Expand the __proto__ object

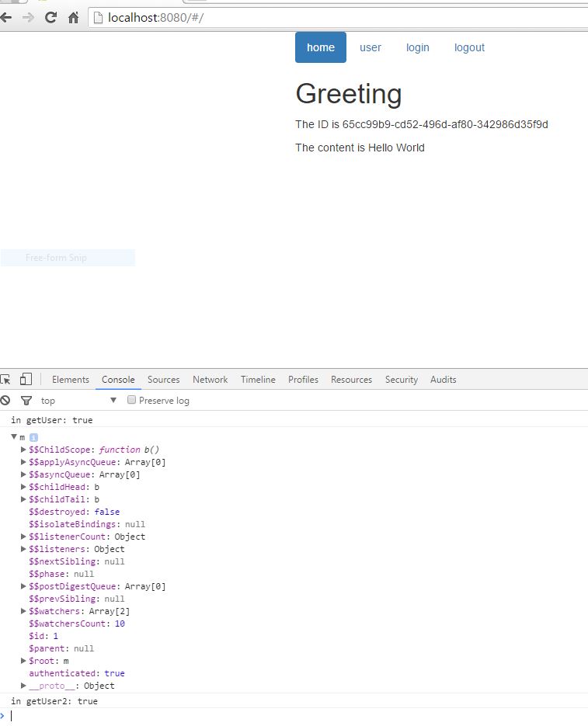pyautogui.click(x=23, y=686)
